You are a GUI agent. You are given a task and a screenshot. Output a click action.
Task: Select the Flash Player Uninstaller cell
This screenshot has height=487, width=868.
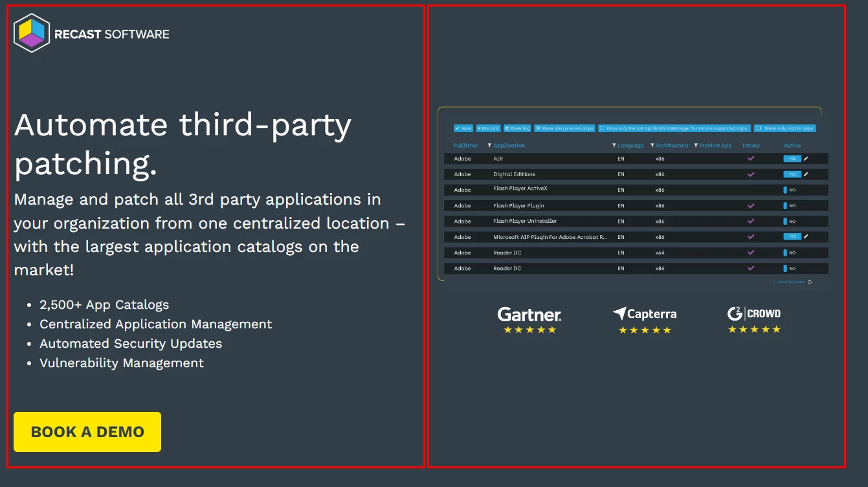pos(525,221)
